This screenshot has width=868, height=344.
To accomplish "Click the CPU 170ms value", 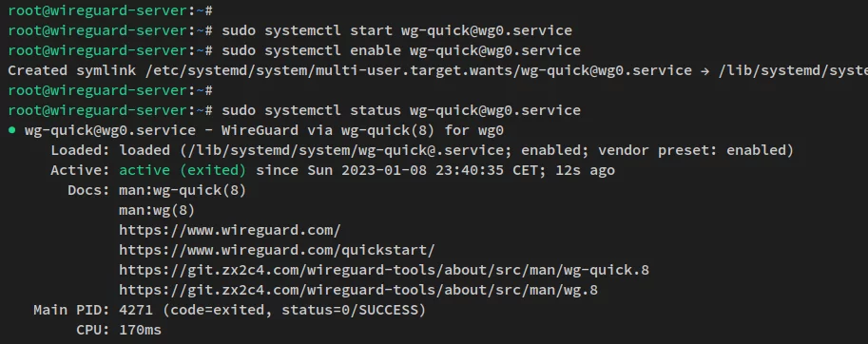I will click(140, 330).
